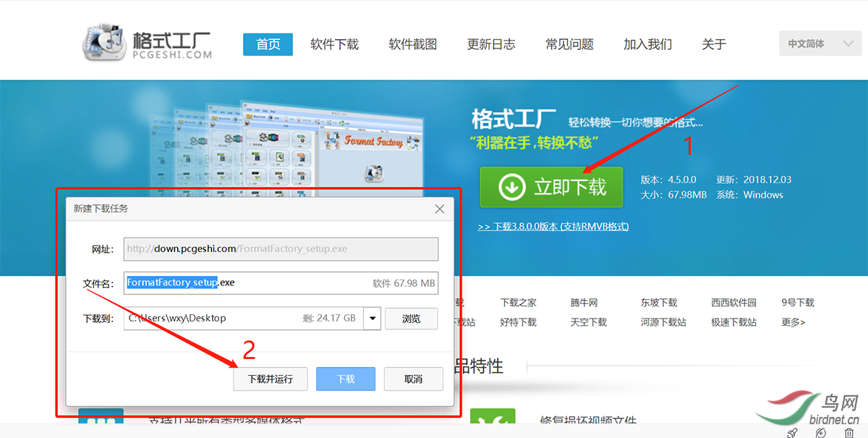Go to the 软件下载 menu item
Image resolution: width=868 pixels, height=438 pixels.
[x=334, y=44]
